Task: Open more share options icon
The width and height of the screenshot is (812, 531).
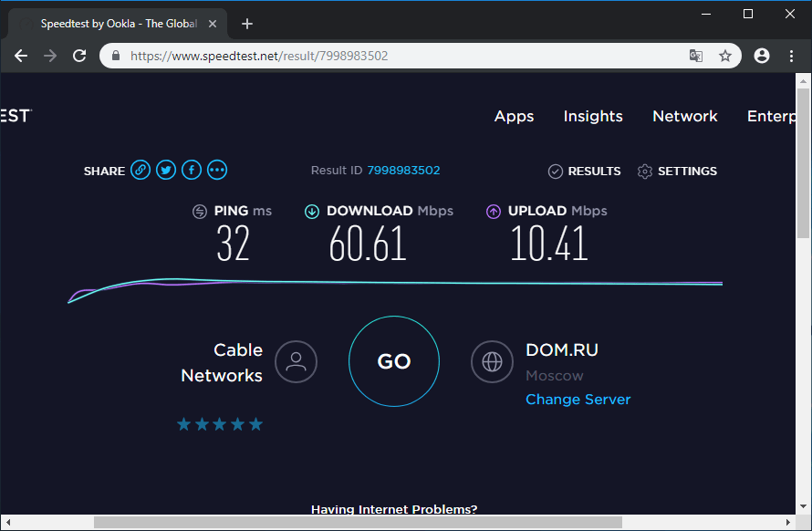Action: 217,170
